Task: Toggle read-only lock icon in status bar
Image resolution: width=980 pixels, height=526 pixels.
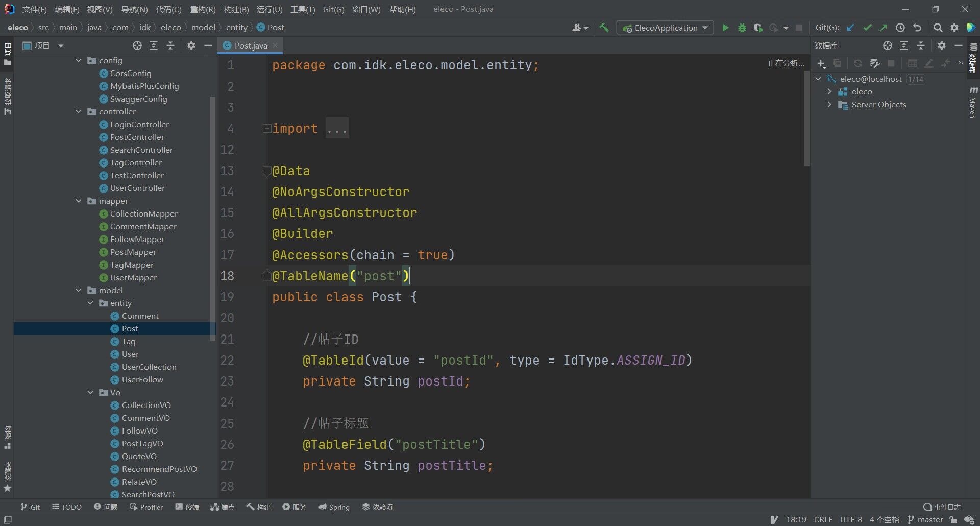Action: coord(953,519)
